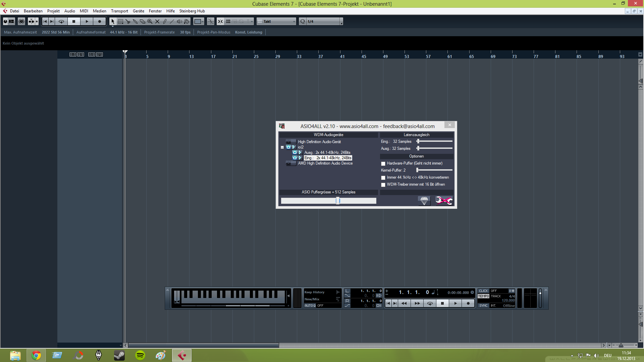Open the Datei menu
644x362 pixels.
tap(14, 11)
